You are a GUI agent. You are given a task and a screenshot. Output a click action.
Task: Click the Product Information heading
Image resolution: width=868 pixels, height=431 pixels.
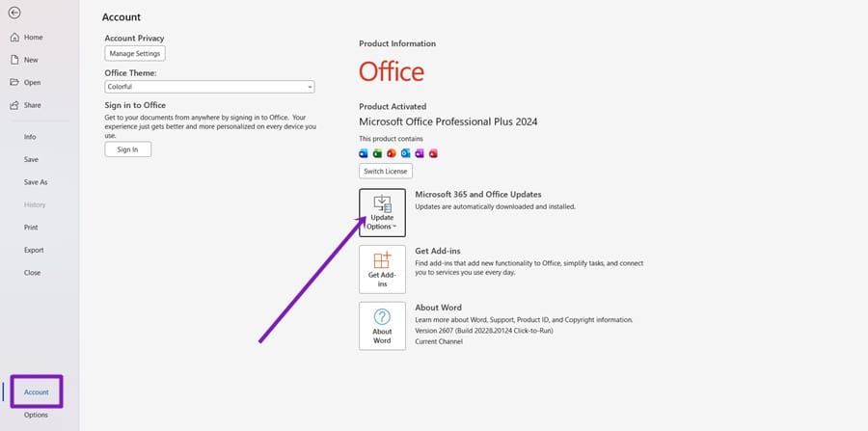pyautogui.click(x=397, y=43)
